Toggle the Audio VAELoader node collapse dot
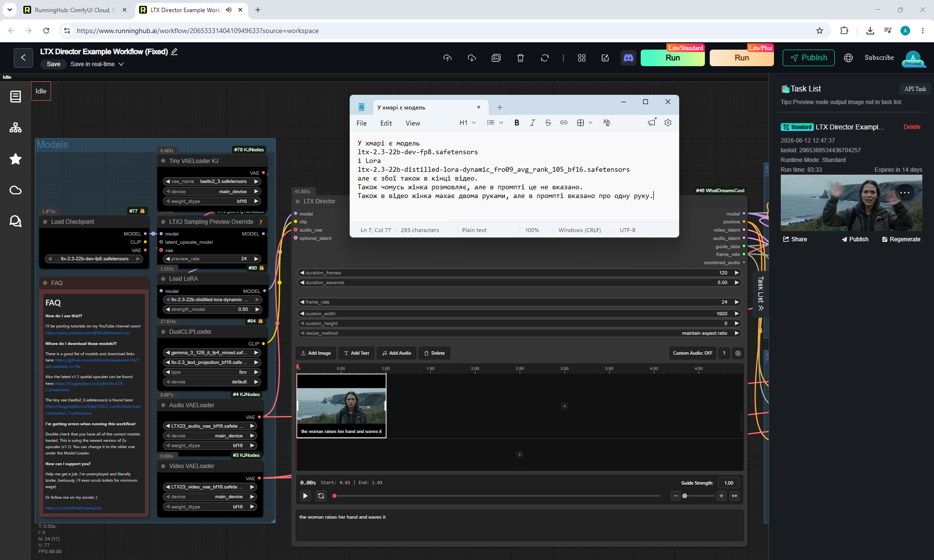934x560 pixels. point(163,405)
